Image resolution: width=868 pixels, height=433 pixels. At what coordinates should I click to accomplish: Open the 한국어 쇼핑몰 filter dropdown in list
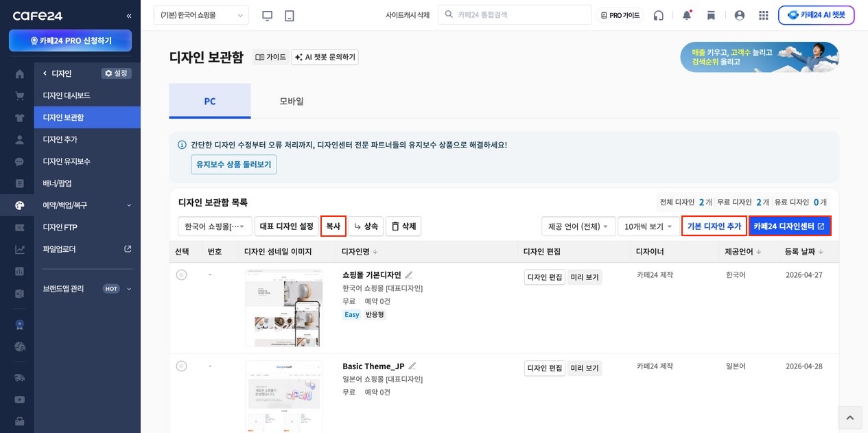(215, 226)
